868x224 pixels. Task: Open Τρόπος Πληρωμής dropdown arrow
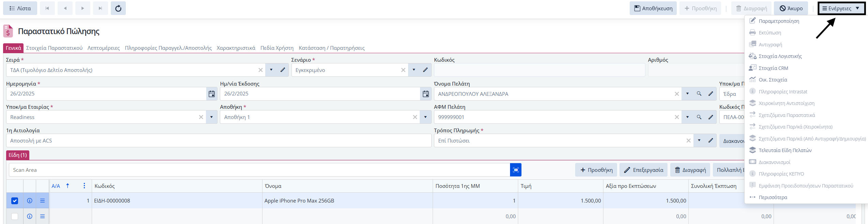tap(699, 140)
